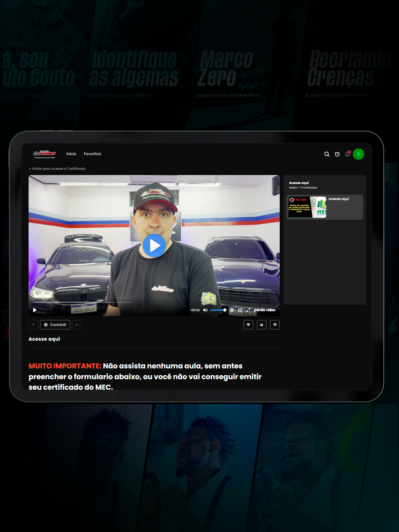Open the green S profile avatar
The image size is (399, 532).
(x=358, y=154)
